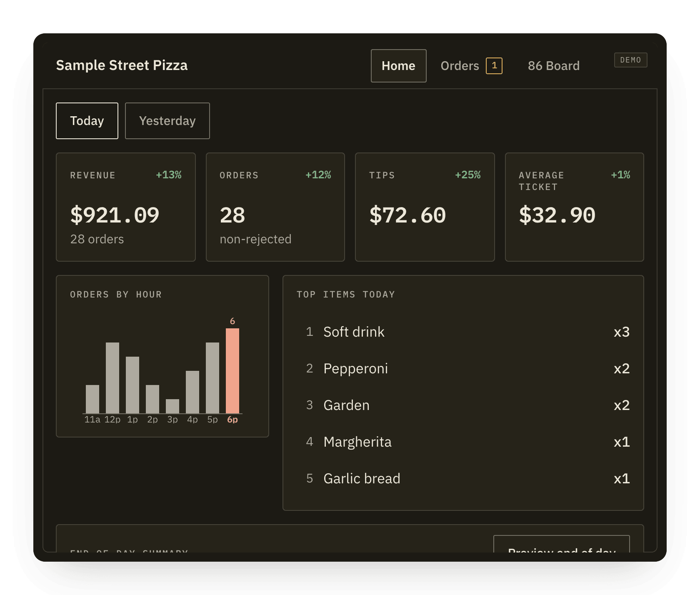
Task: Click the 4p bar in chart
Action: 192,392
